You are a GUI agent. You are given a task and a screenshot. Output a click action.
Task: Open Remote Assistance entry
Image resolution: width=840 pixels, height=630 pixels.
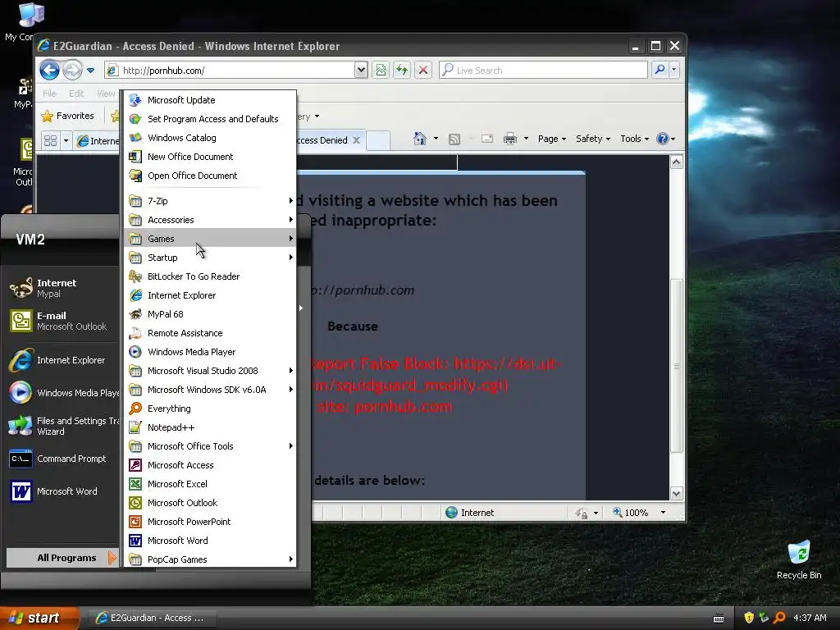point(210,333)
